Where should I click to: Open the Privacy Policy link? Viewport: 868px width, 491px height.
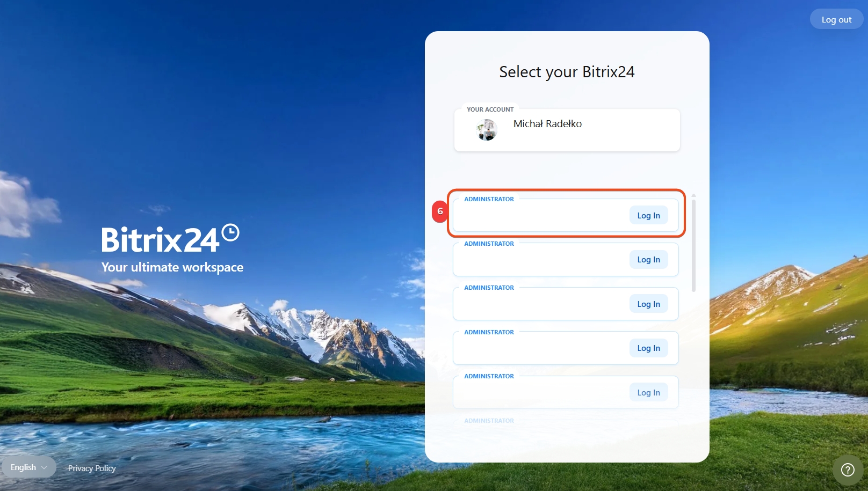coord(92,468)
